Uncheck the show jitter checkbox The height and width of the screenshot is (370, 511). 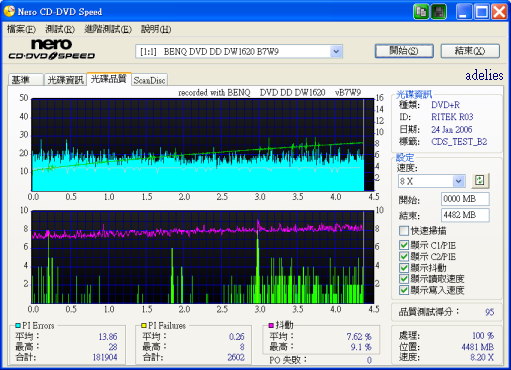(x=404, y=268)
